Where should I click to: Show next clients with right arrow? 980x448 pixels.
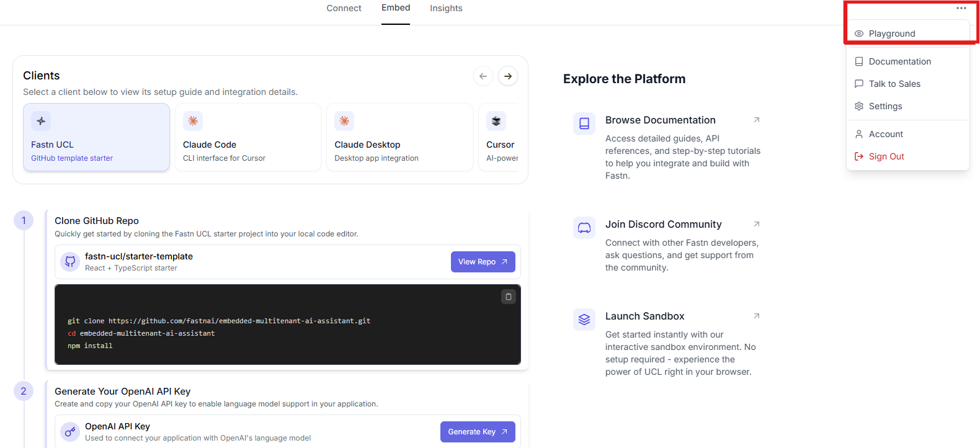pyautogui.click(x=508, y=76)
